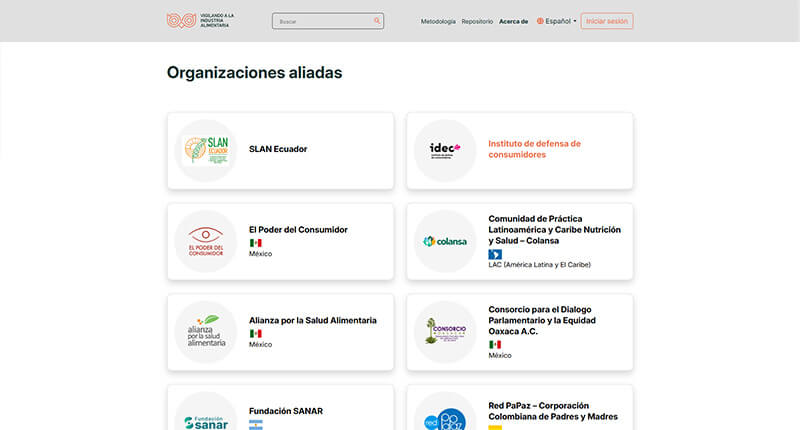Click the Mexico flag under El Poder del Consumidor
The width and height of the screenshot is (800, 430).
point(255,243)
